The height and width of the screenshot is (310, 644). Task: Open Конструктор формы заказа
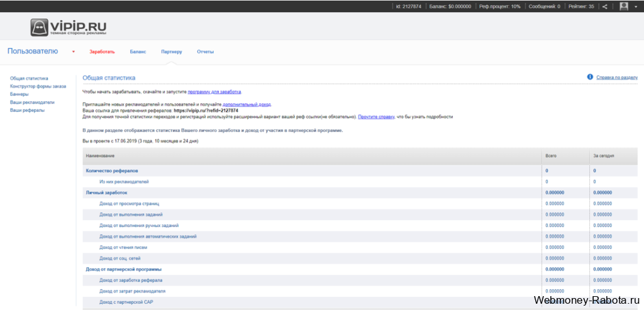tap(38, 86)
